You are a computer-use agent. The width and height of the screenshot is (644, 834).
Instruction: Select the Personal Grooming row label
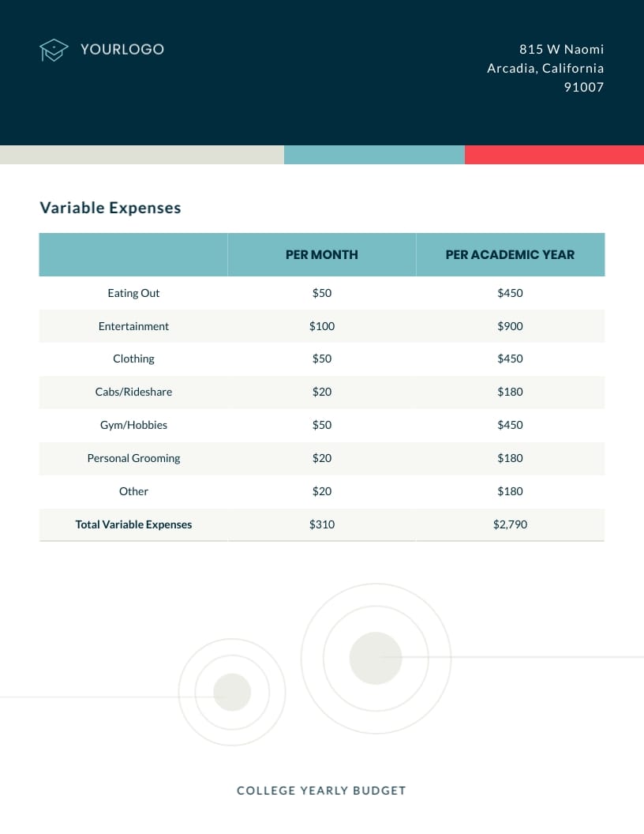click(x=133, y=458)
